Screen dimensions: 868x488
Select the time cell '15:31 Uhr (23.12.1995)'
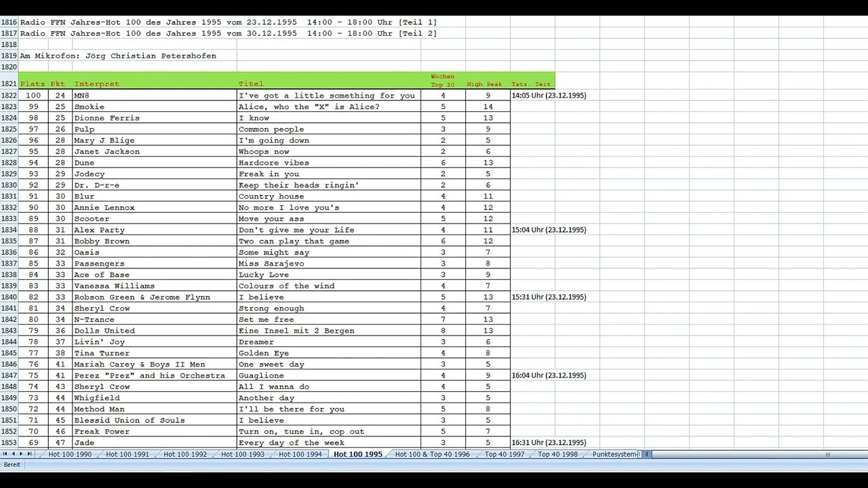(x=549, y=297)
